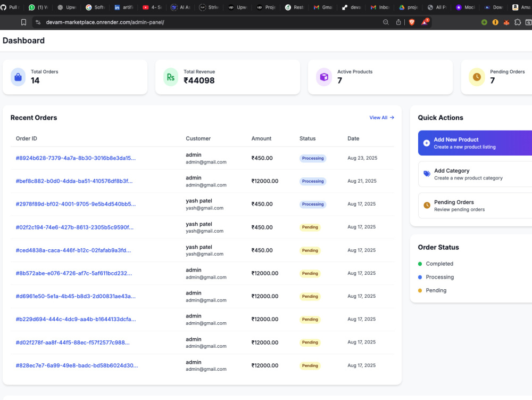Open order #bef8c882-b0d0-4dda link
Screen dimensions: 532x400
[74, 181]
